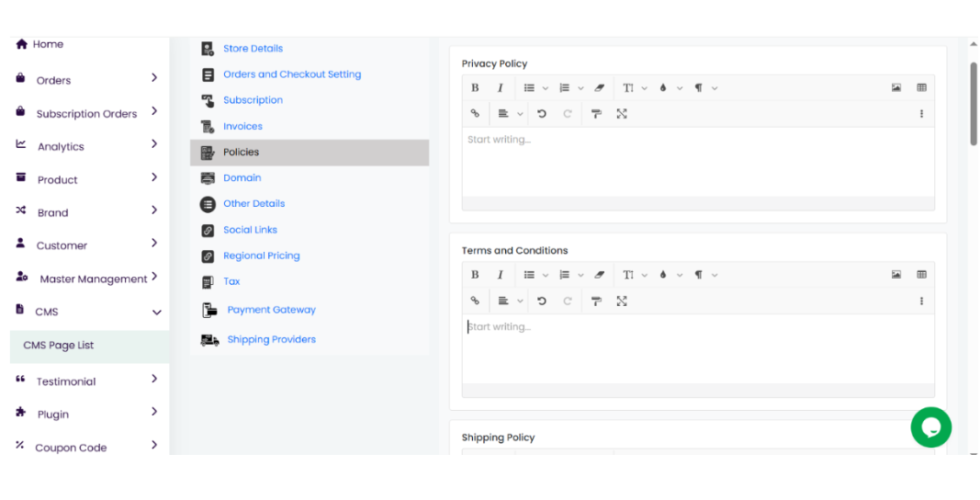
Task: Toggle bold in the Privacy Policy editor
Action: 475,88
